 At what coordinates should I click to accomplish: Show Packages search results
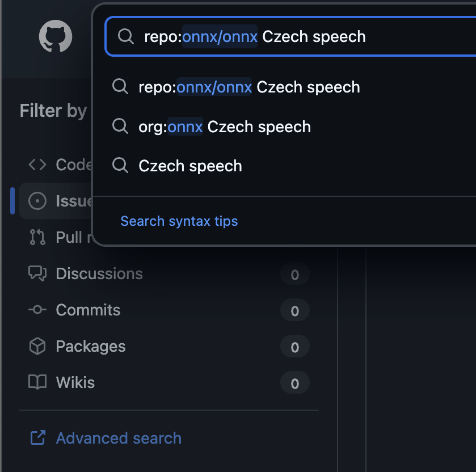point(91,346)
